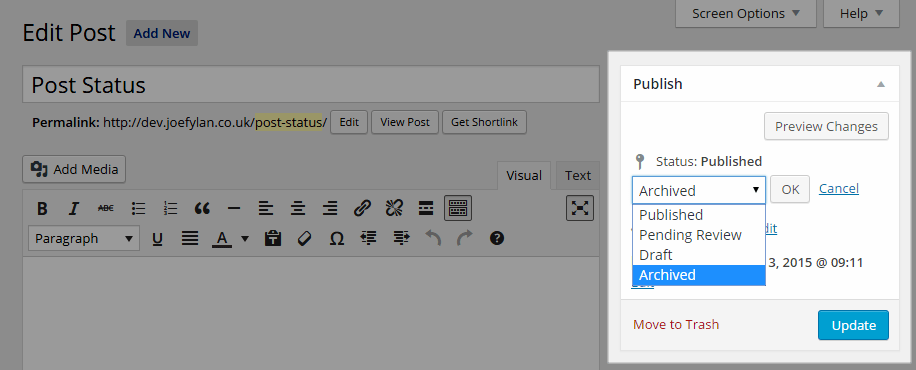Undo the last edit
This screenshot has width=916, height=370.
coord(433,238)
